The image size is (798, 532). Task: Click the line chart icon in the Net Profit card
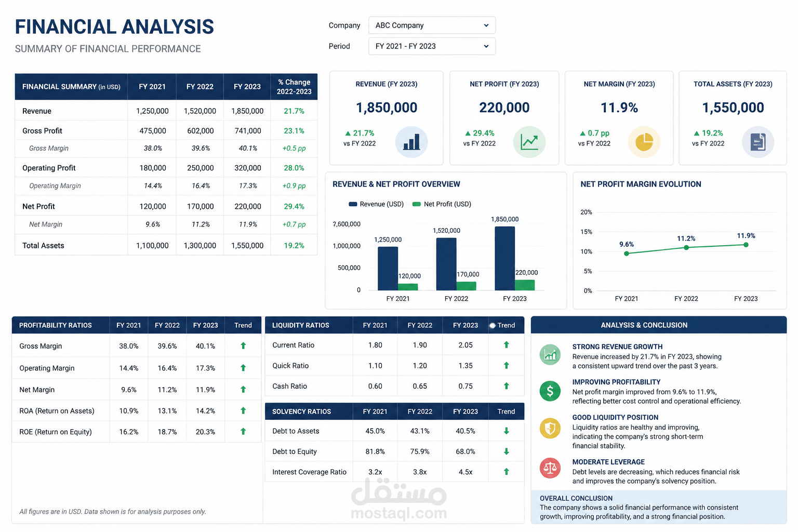(529, 142)
